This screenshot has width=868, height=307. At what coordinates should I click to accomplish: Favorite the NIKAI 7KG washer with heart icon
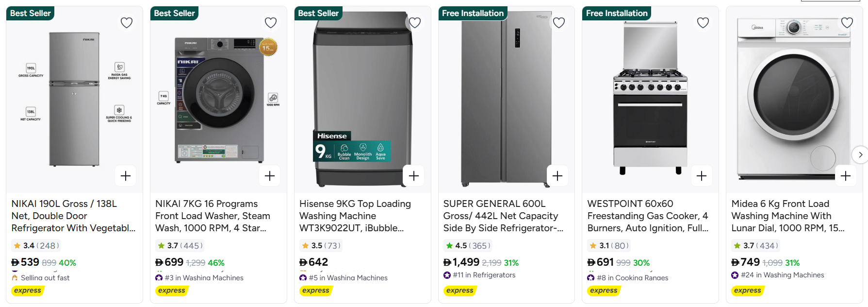click(271, 23)
